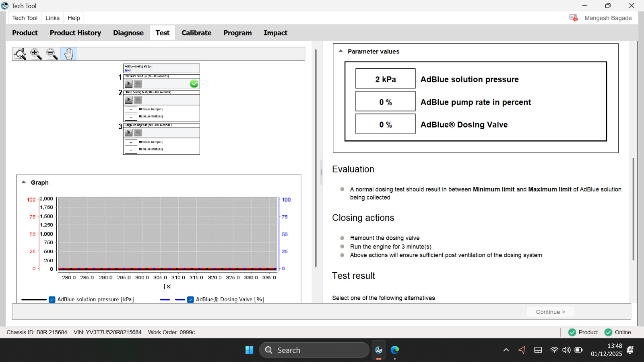The width and height of the screenshot is (644, 362).
Task: Start the Small dosing test
Action: (129, 100)
